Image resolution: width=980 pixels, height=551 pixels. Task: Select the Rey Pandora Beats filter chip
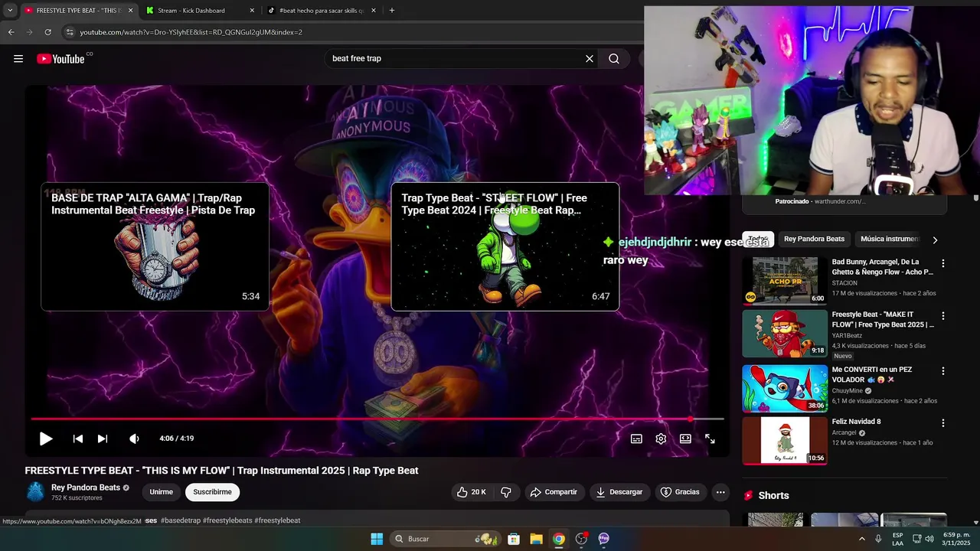[x=814, y=239]
